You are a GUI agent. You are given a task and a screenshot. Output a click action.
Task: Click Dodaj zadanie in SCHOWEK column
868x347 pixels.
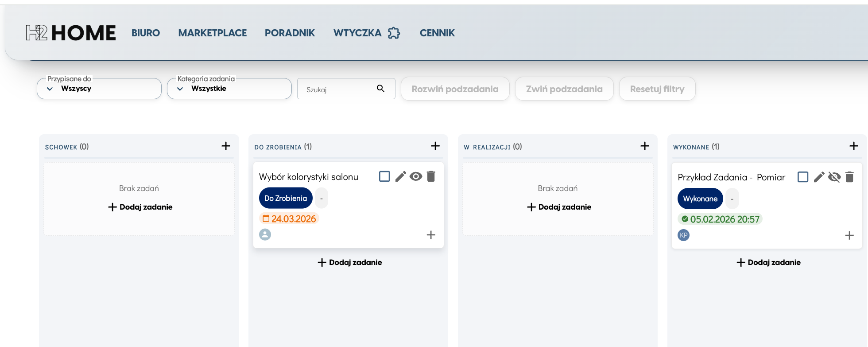(x=140, y=207)
